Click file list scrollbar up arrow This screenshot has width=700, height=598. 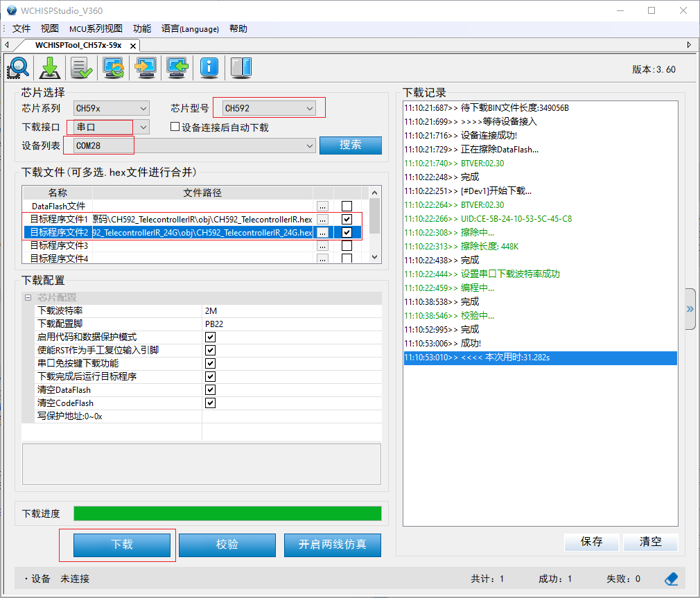pyautogui.click(x=374, y=193)
